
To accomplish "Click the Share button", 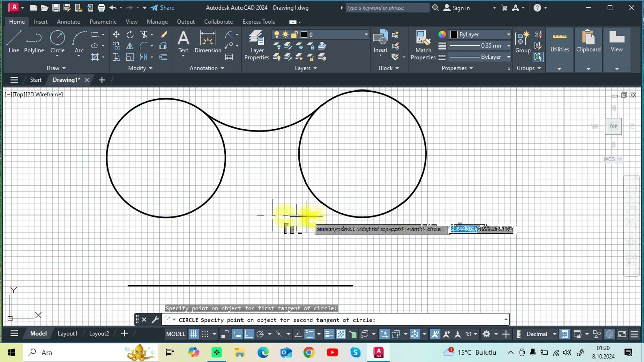I will click(x=163, y=8).
